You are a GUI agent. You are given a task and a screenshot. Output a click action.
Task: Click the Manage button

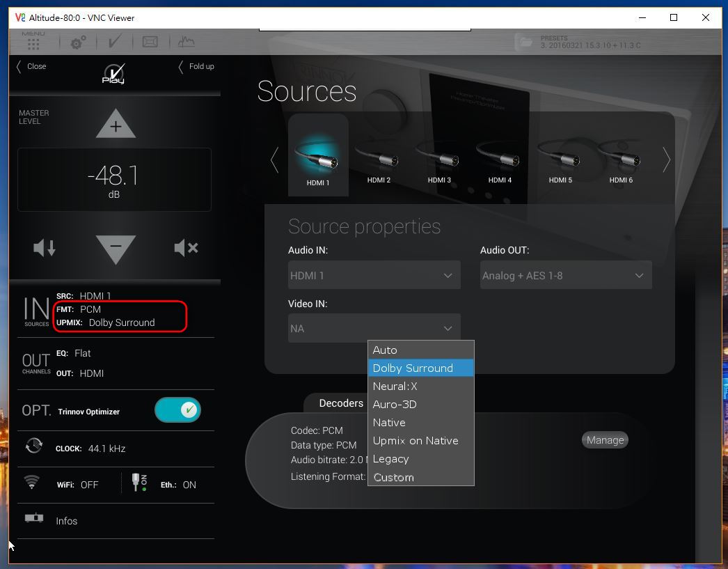click(605, 440)
